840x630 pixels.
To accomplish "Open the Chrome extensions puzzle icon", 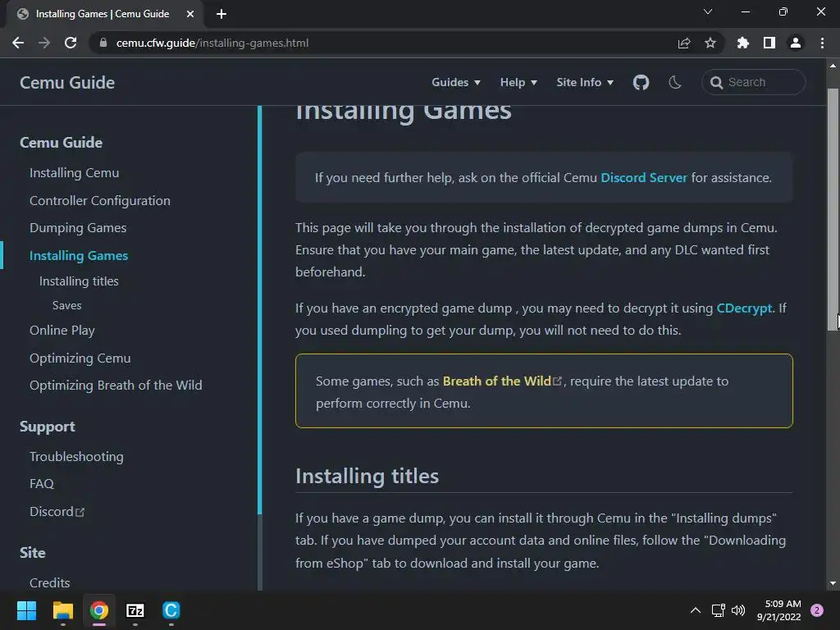I will tap(743, 43).
